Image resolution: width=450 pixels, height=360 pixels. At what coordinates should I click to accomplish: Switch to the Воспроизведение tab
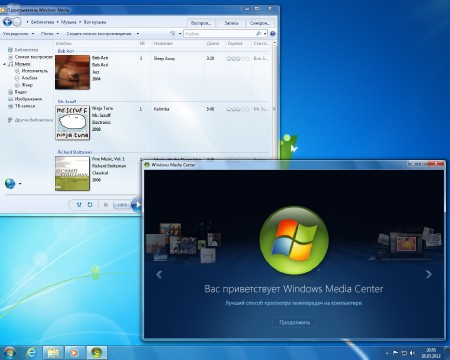[201, 23]
